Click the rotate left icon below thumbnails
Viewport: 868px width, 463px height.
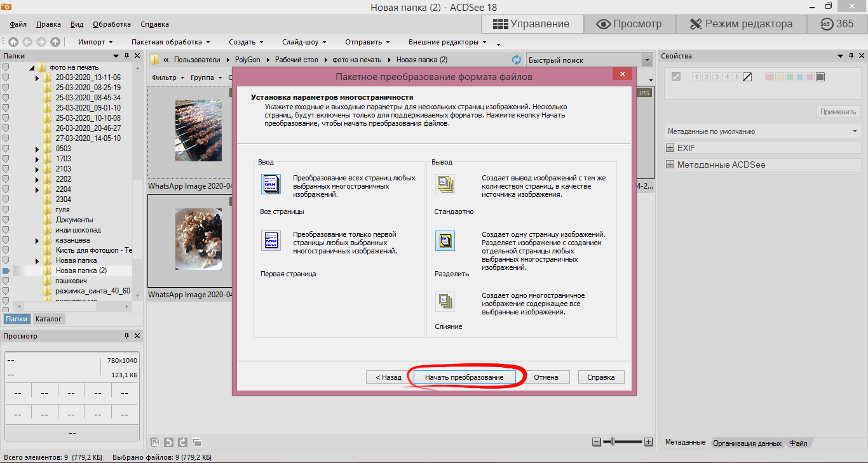coord(168,442)
